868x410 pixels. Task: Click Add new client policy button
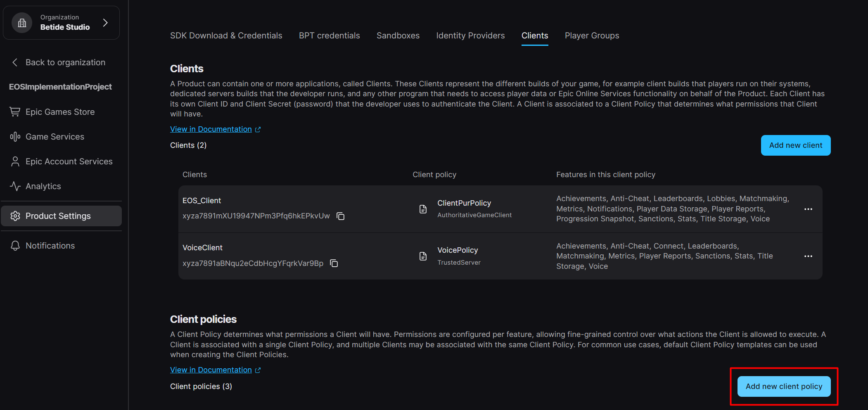(783, 386)
